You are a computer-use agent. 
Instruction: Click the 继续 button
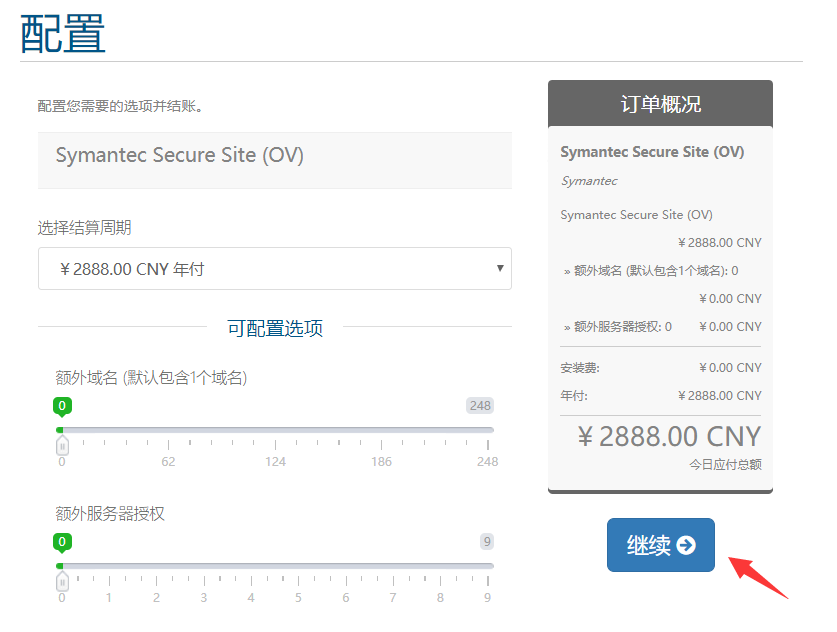point(660,545)
